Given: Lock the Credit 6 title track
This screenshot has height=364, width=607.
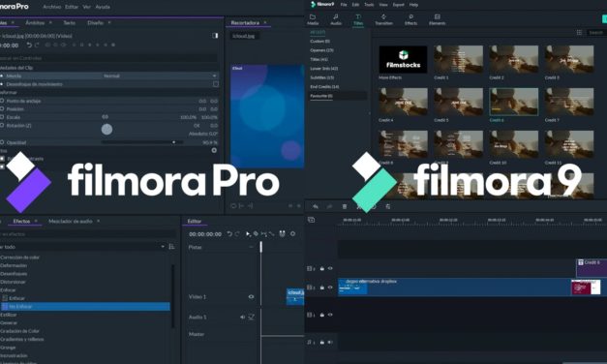Looking at the screenshot, I should click(x=322, y=268).
